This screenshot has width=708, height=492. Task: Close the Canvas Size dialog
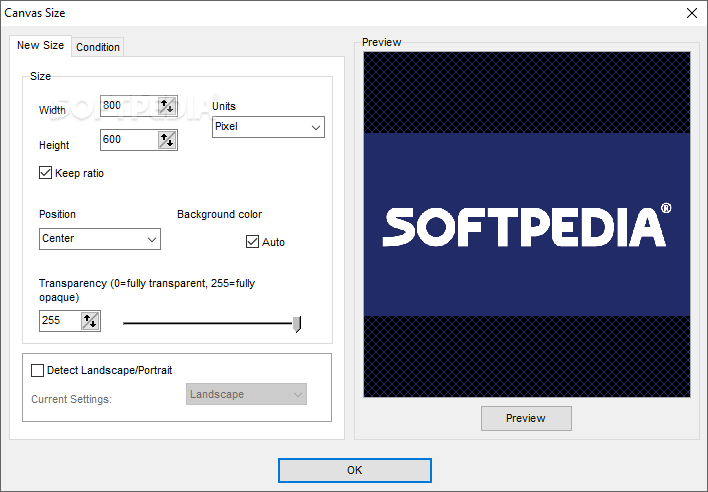[x=692, y=13]
